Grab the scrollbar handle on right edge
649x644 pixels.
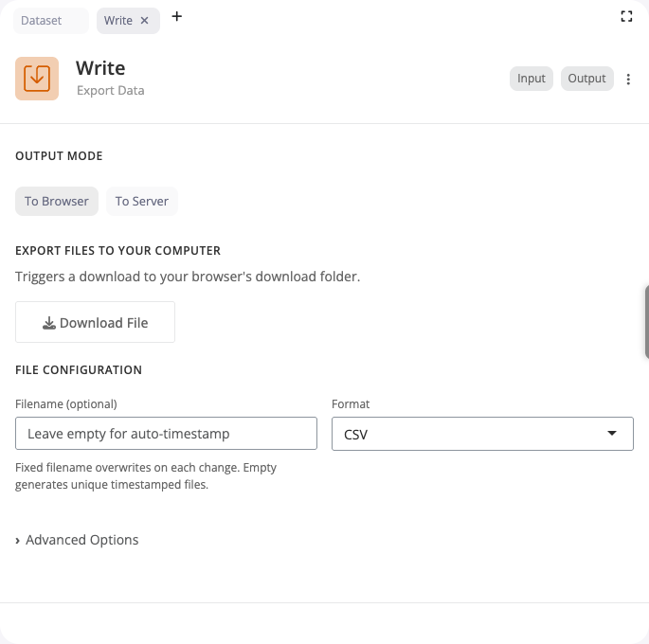(646, 322)
